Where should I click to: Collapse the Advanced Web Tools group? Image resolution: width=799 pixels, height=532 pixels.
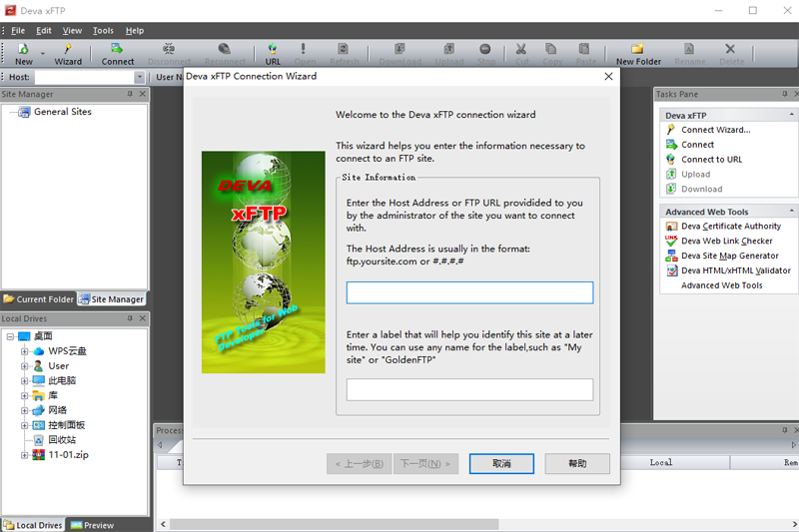[x=791, y=212]
